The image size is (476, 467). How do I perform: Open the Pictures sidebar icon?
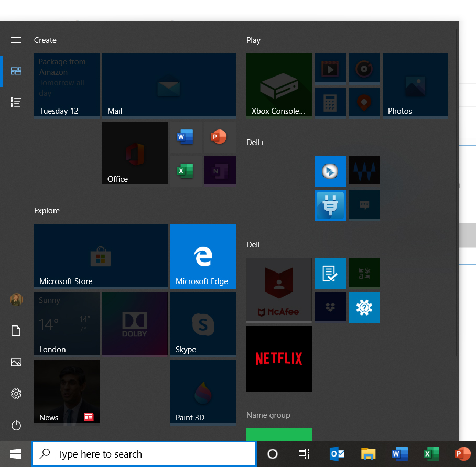(16, 362)
